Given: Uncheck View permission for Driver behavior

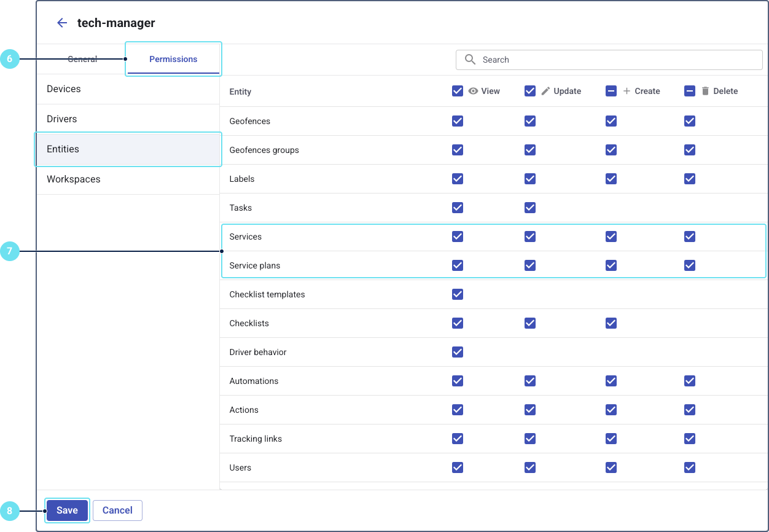Looking at the screenshot, I should click(x=457, y=352).
